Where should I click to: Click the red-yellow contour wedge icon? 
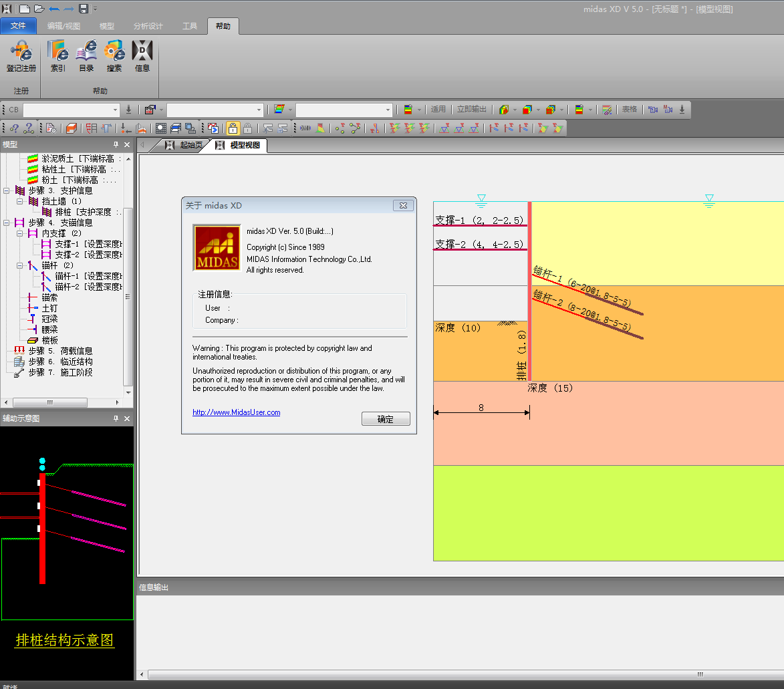click(x=321, y=128)
